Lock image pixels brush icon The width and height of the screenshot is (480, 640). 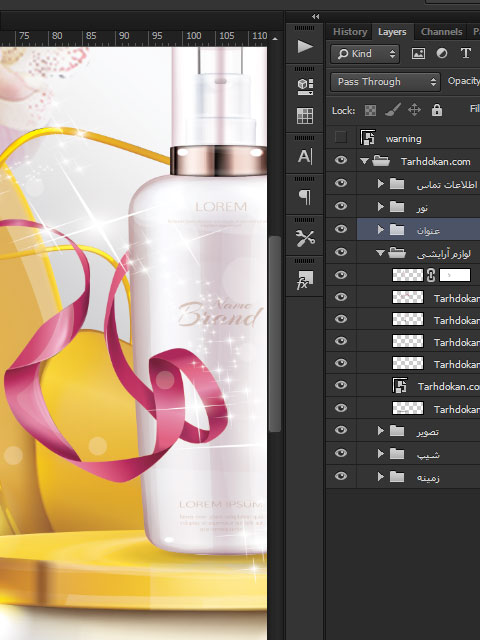pyautogui.click(x=392, y=110)
